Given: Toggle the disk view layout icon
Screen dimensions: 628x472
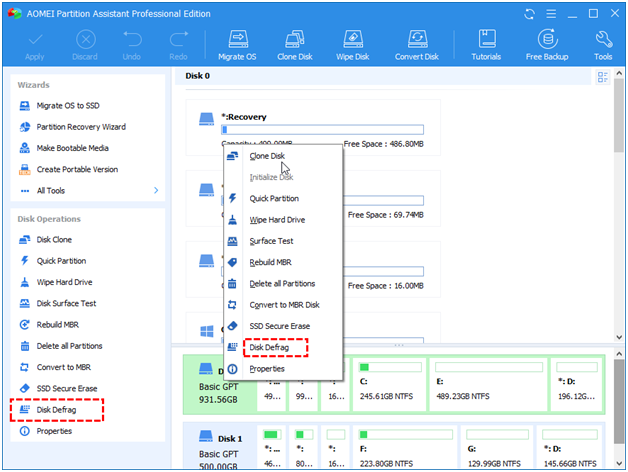Looking at the screenshot, I should (602, 77).
